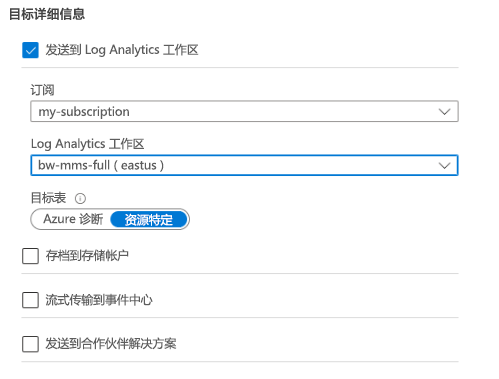Click the 流式传输到事件中心 label text

pos(99,300)
